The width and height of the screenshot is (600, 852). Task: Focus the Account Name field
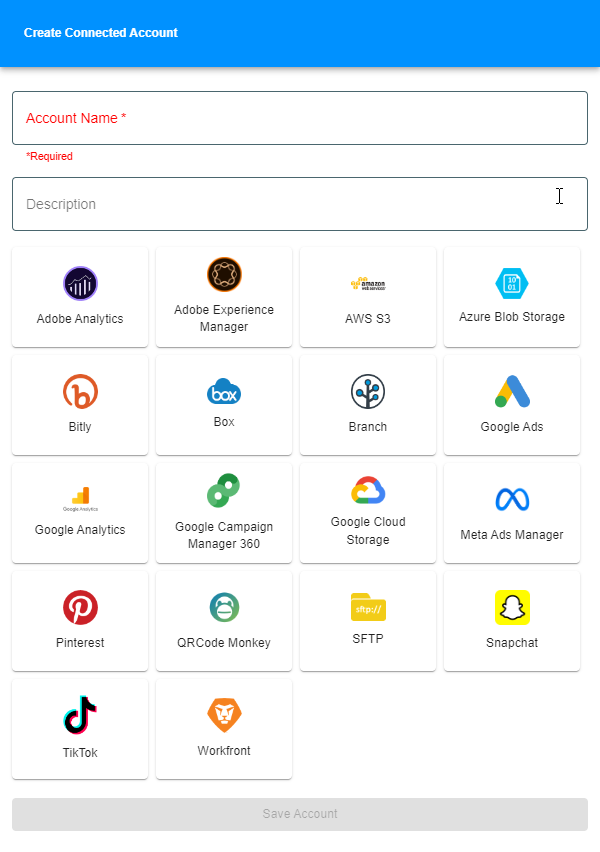click(x=300, y=118)
